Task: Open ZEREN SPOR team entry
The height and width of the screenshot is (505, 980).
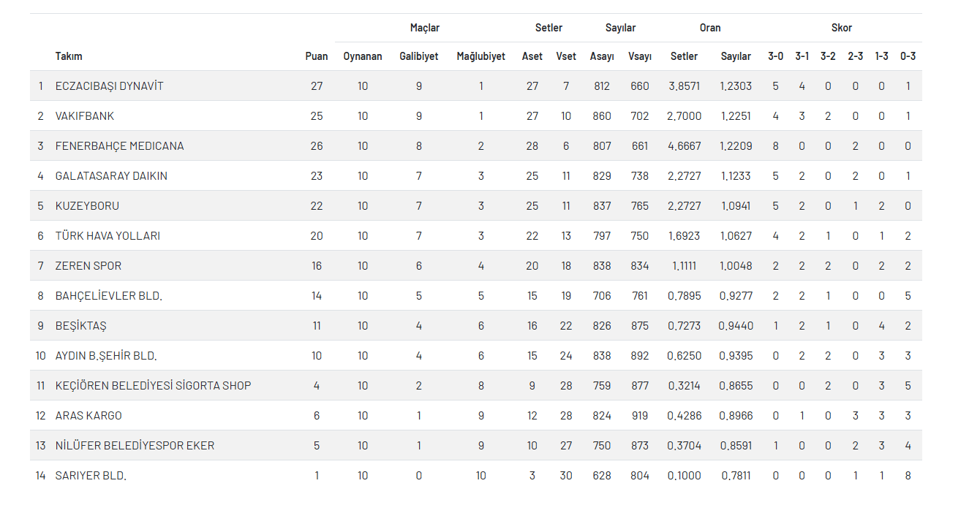Action: (x=88, y=266)
